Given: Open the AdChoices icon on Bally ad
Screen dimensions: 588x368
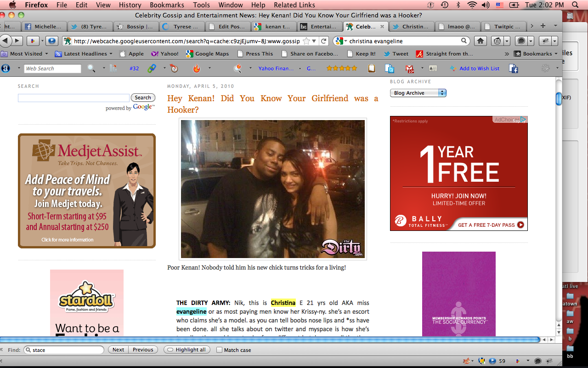Looking at the screenshot, I should tap(523, 120).
